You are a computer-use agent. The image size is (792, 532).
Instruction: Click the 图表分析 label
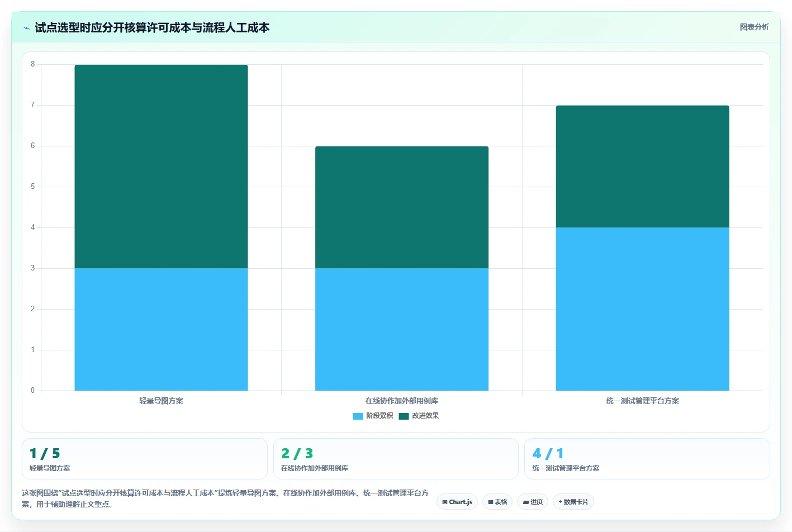point(754,27)
